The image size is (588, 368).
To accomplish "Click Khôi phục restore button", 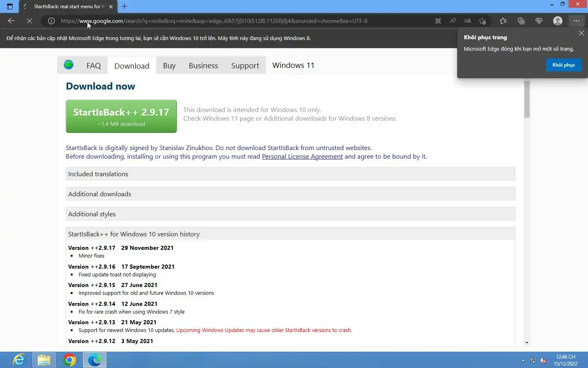I will pos(563,65).
